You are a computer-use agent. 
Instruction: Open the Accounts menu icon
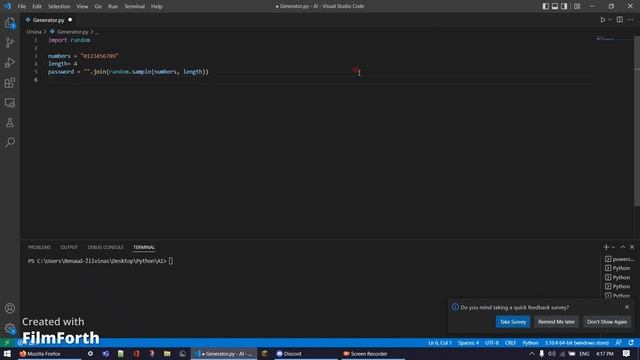pyautogui.click(x=10, y=308)
